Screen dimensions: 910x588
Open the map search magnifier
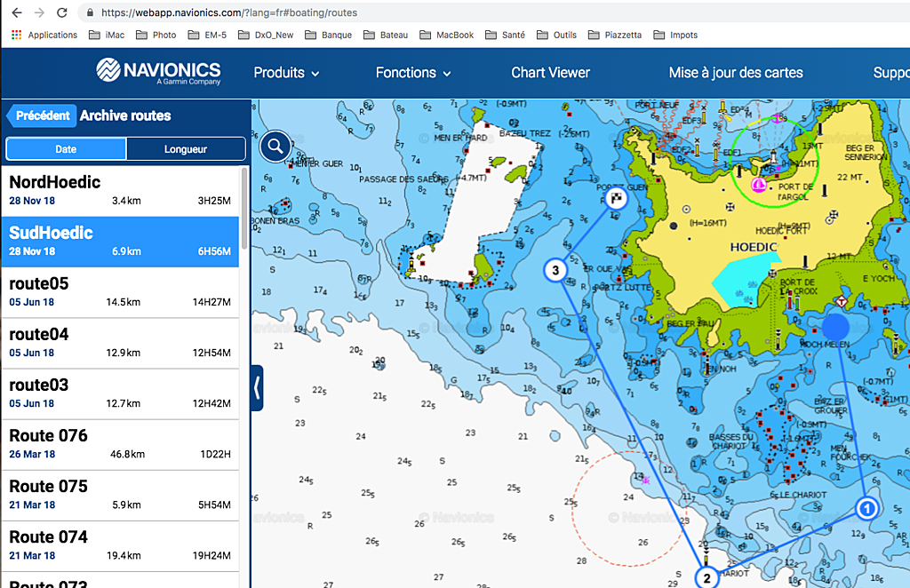pyautogui.click(x=275, y=147)
